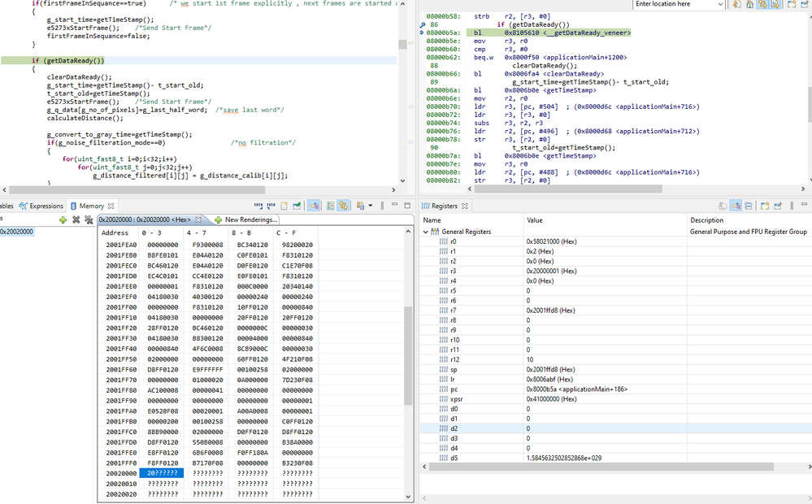Click the d5 value 1.5845632502852868e+029
The height and width of the screenshot is (504, 812).
pyautogui.click(x=564, y=458)
